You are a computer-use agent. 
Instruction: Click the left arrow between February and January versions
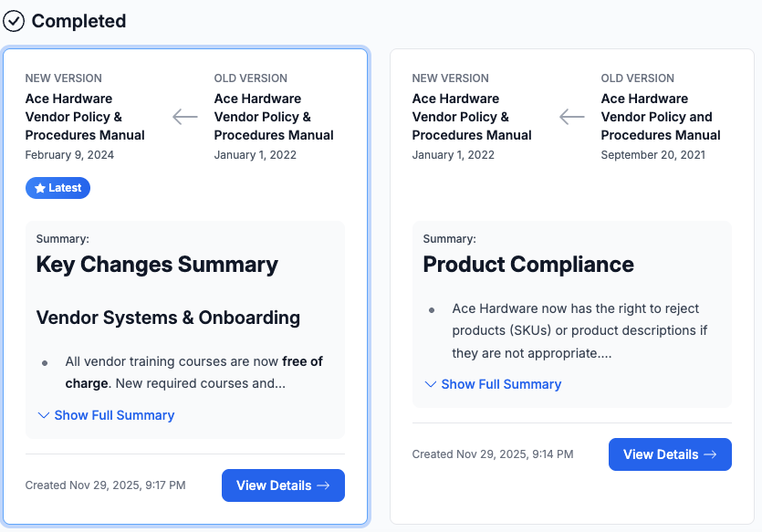pos(184,117)
